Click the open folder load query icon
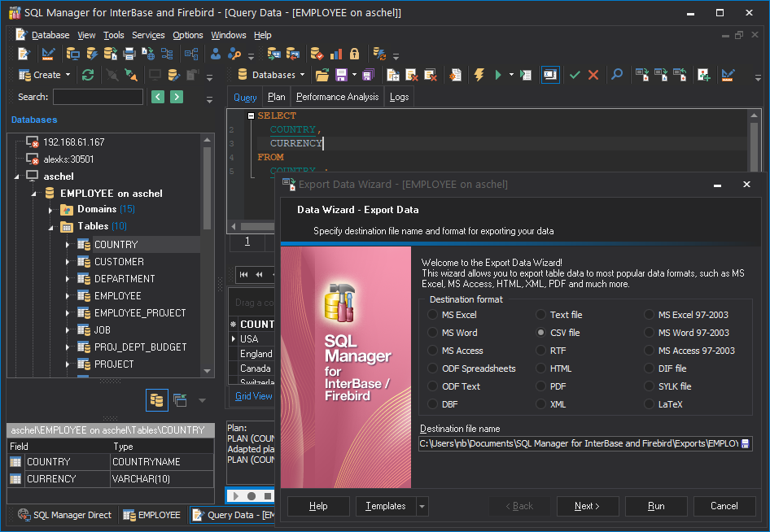This screenshot has height=532, width=770. 322,75
